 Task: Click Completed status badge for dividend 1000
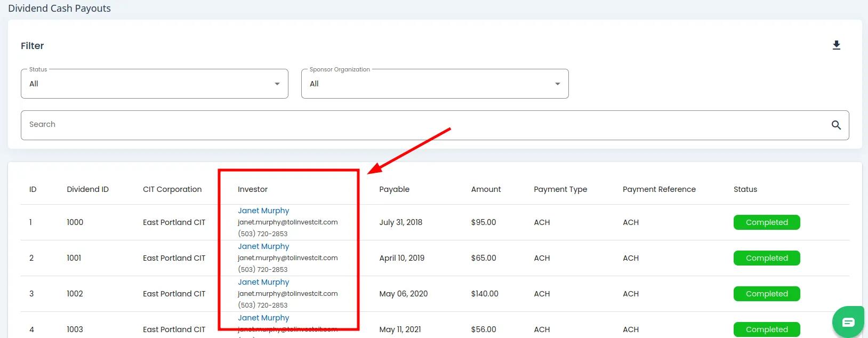[x=766, y=222]
